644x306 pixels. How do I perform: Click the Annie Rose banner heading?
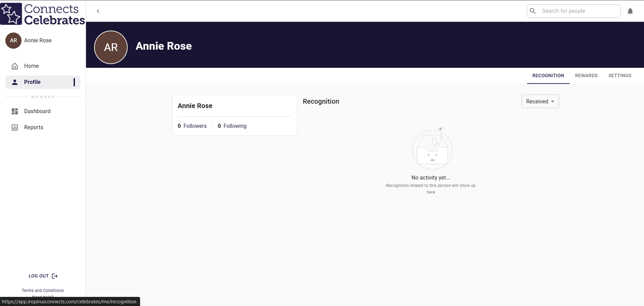(x=164, y=46)
